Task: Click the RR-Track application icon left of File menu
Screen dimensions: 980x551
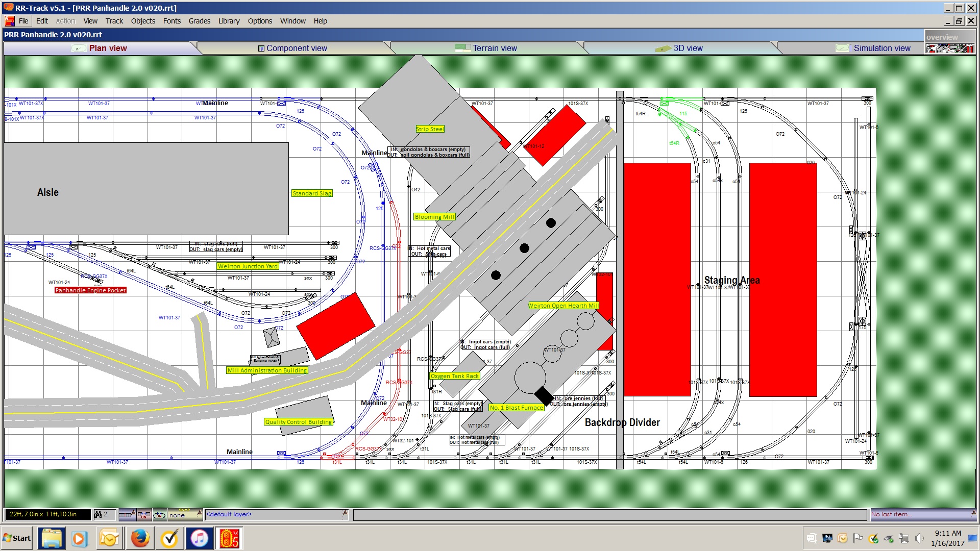Action: [x=9, y=21]
